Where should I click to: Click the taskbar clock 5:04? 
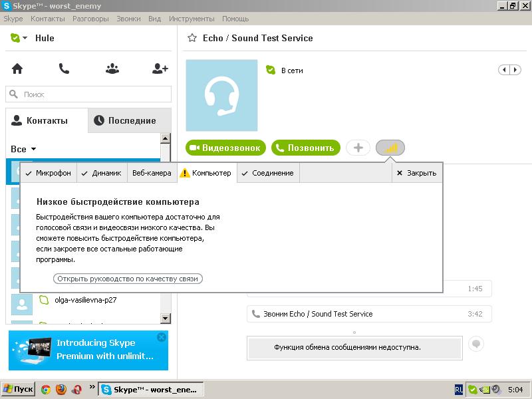[515, 390]
